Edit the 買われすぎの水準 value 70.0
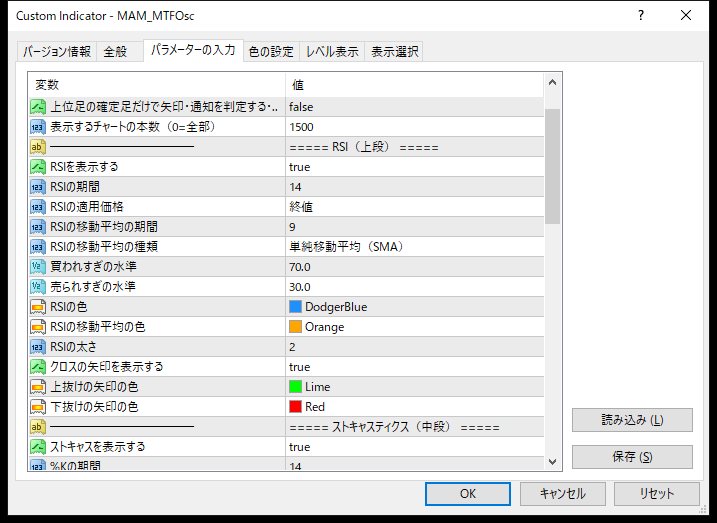 click(415, 267)
